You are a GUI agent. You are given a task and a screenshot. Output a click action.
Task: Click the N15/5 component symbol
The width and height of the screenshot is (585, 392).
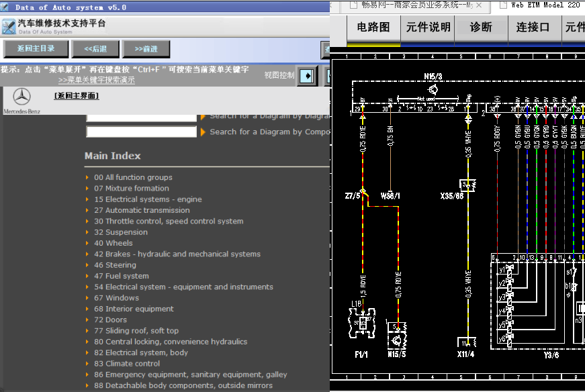coord(397,335)
